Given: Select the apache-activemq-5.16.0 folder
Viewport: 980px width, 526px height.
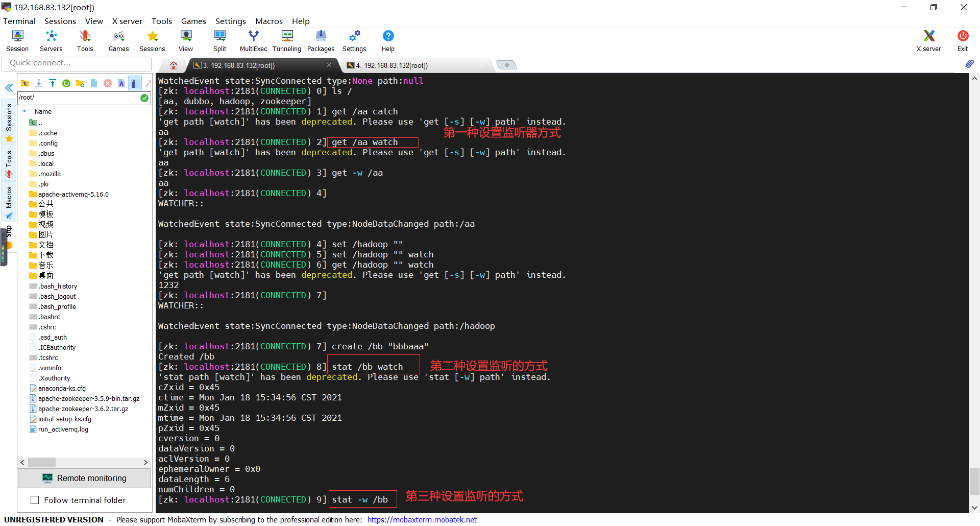Looking at the screenshot, I should tap(69, 194).
